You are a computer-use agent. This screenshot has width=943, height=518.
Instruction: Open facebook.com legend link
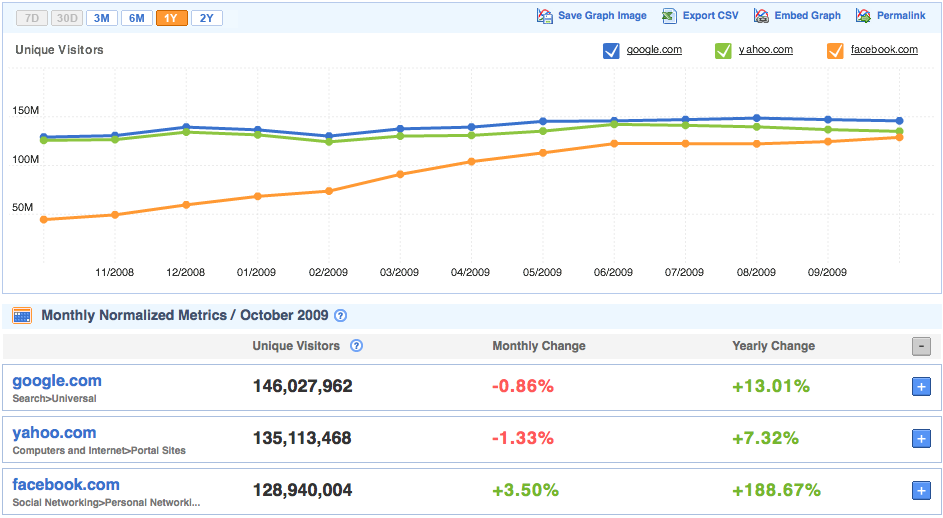[884, 50]
